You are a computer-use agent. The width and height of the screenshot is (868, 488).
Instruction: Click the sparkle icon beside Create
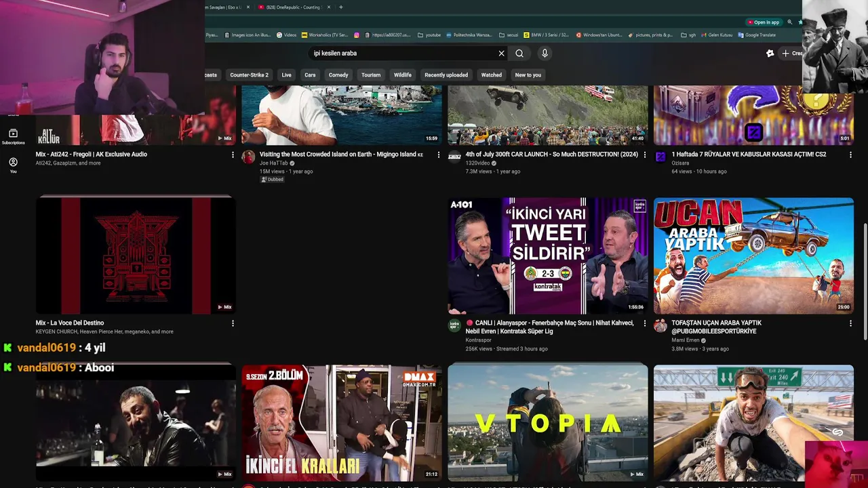[770, 54]
